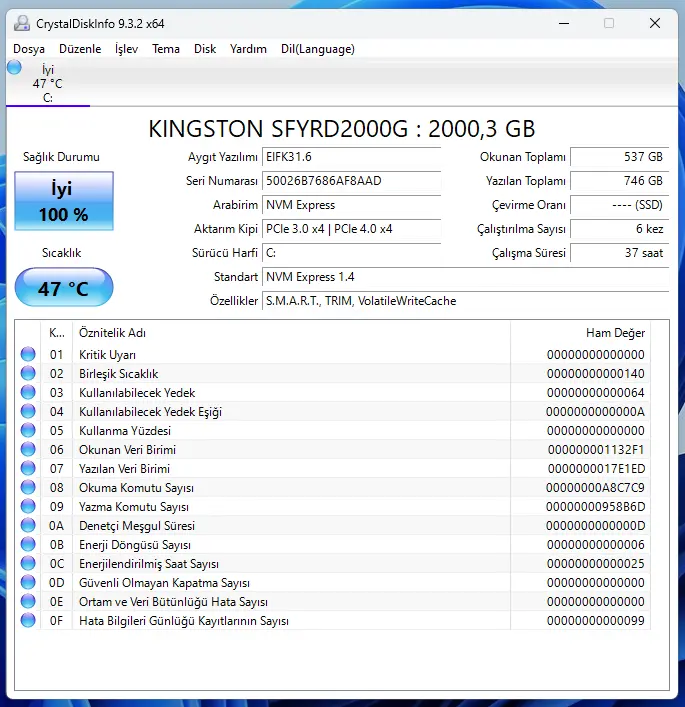Open the İşlev menu

coord(126,49)
